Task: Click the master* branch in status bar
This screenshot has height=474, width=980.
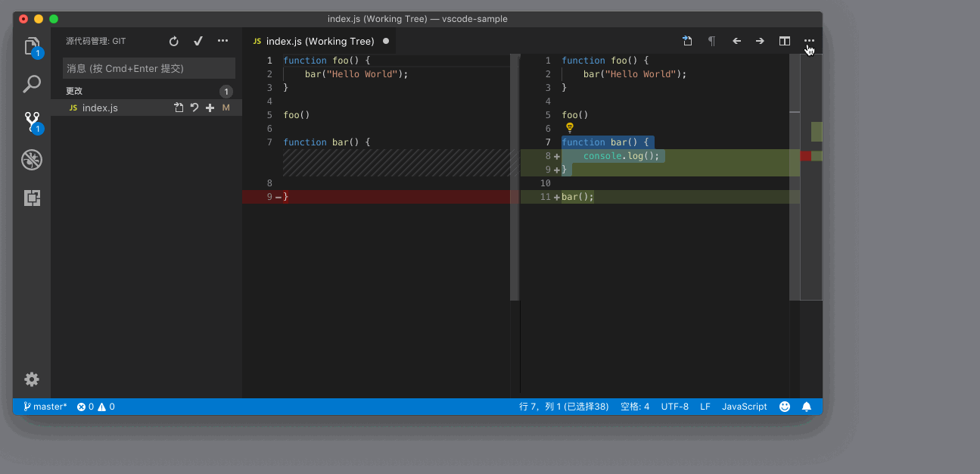Action: coord(45,407)
